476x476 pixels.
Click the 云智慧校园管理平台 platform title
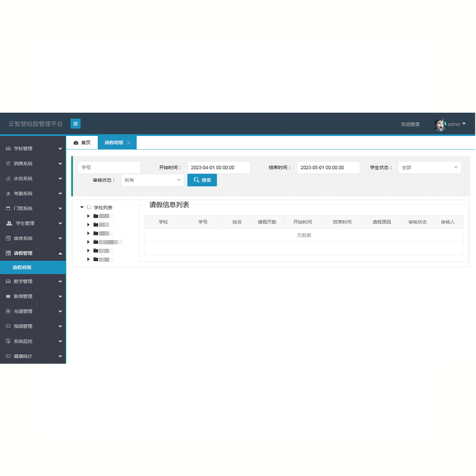point(36,124)
